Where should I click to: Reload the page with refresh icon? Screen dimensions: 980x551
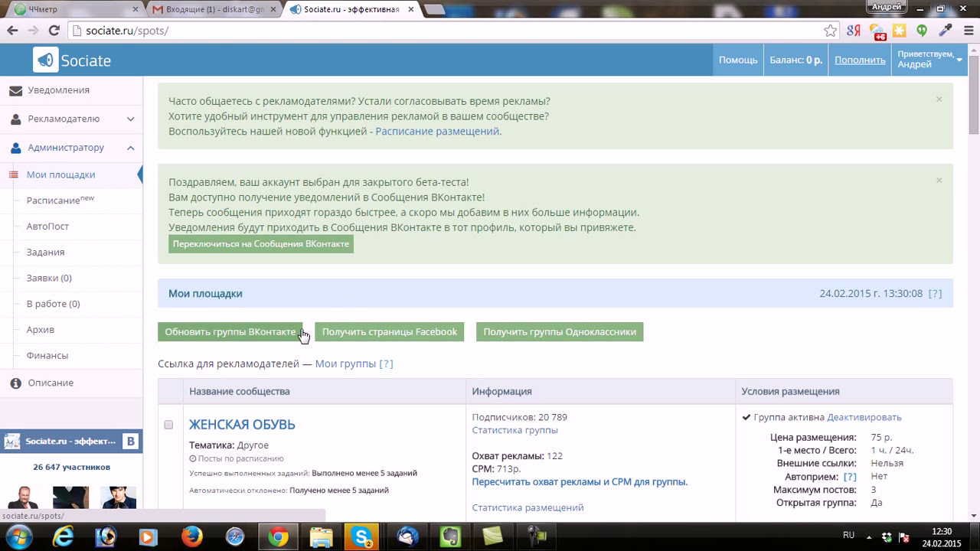coord(54,31)
